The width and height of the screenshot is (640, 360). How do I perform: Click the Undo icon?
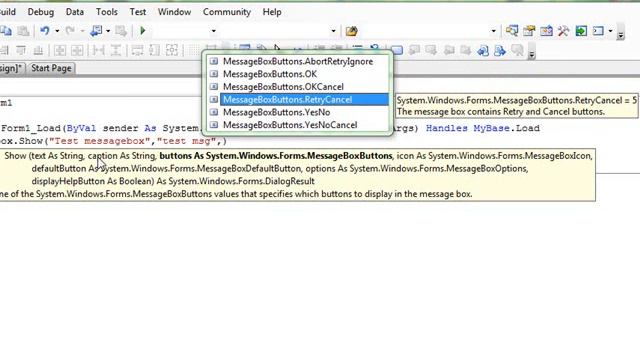coord(44,31)
